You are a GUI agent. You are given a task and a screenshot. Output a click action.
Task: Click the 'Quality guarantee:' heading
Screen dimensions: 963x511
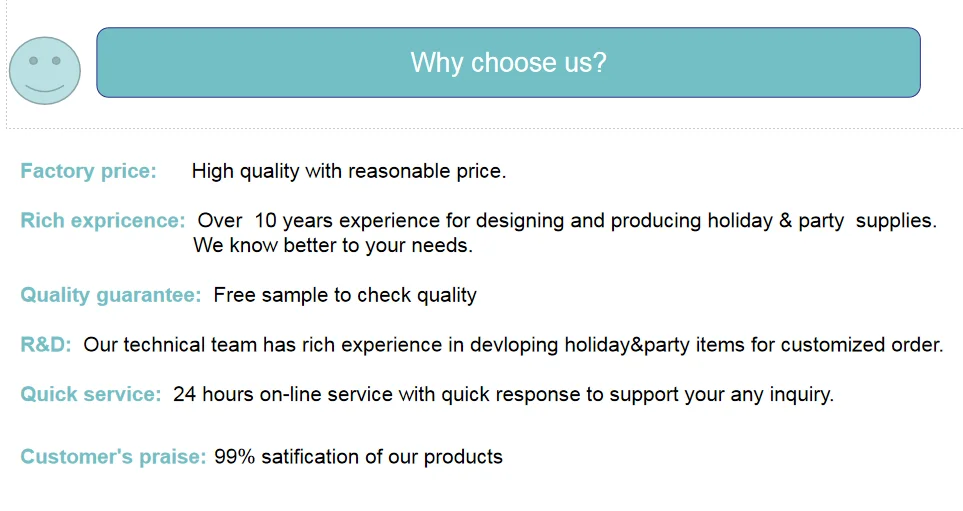[x=111, y=295]
